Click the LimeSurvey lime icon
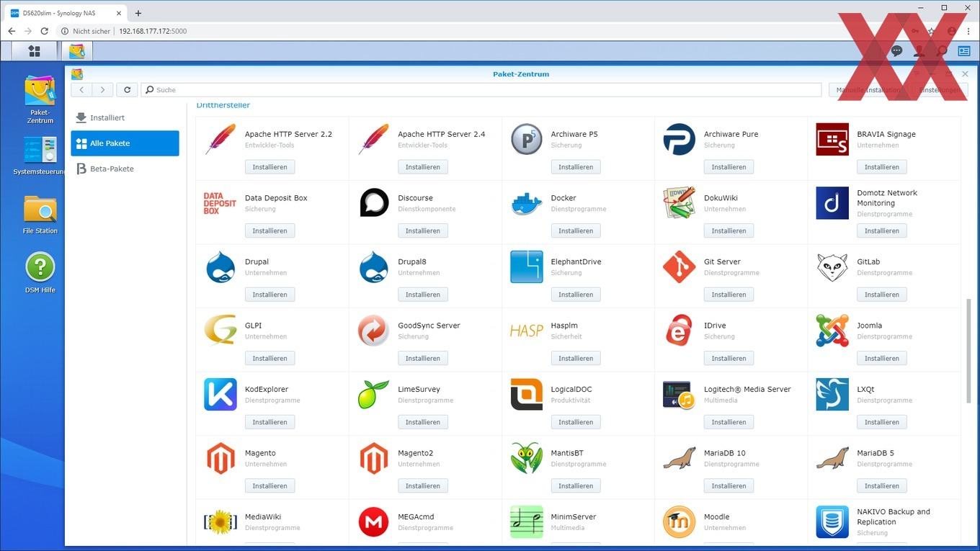The height and width of the screenshot is (551, 980). [x=374, y=395]
